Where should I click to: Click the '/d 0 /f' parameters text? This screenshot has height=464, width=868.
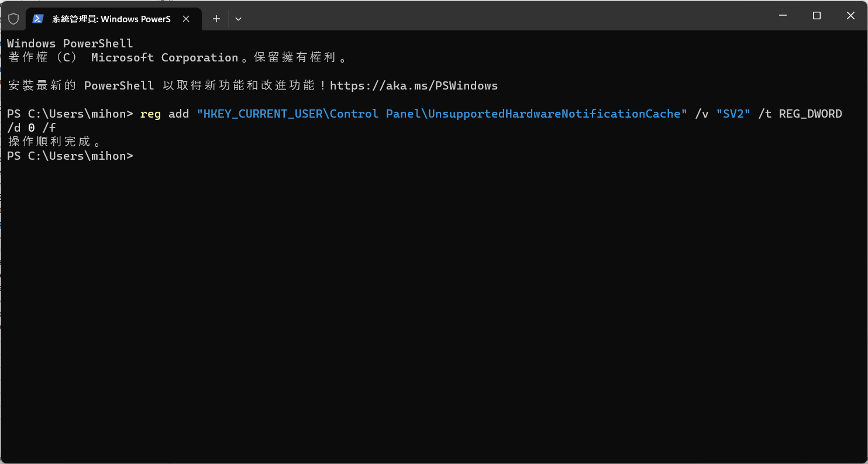[x=32, y=128]
